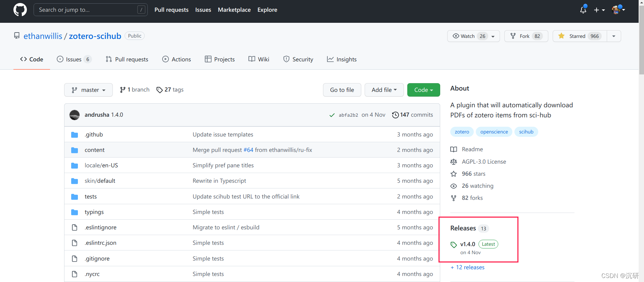Open the .github folder icon

coord(75,135)
